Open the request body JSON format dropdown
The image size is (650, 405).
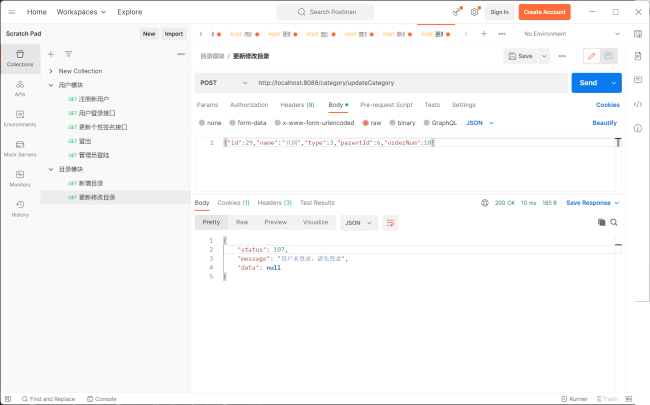480,123
